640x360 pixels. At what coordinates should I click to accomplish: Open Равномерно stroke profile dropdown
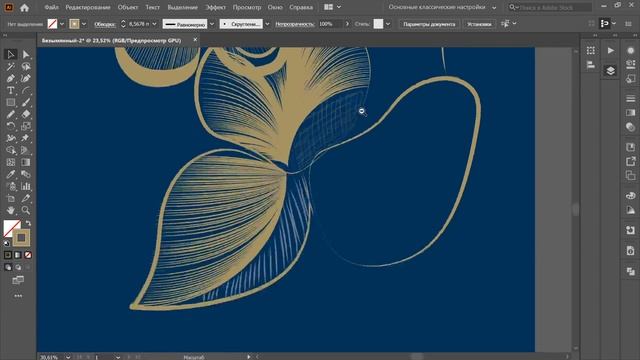click(212, 24)
